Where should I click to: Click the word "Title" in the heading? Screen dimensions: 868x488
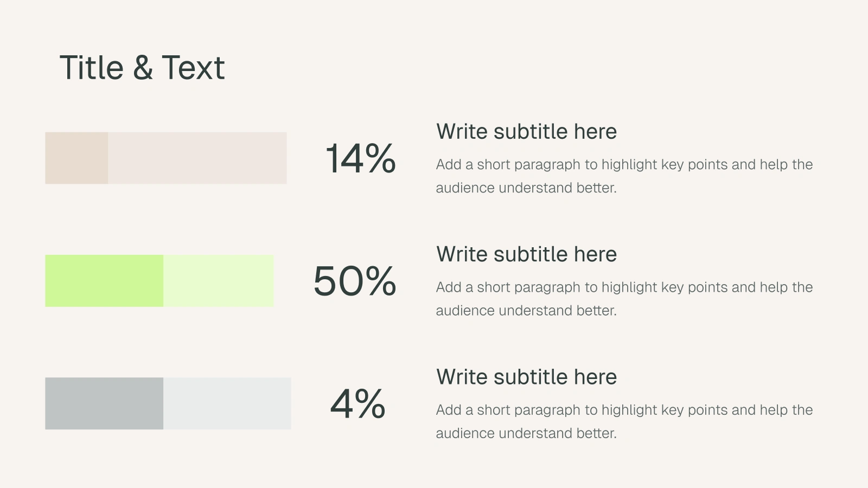91,68
